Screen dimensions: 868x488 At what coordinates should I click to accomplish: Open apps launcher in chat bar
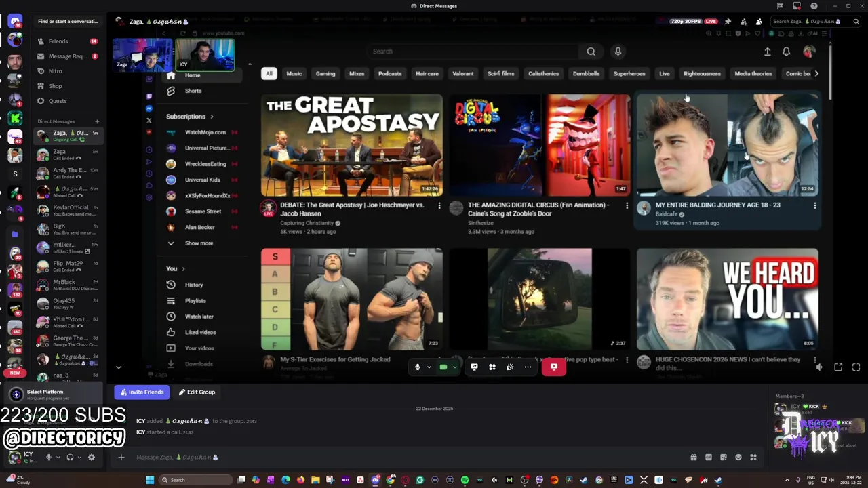click(x=753, y=457)
